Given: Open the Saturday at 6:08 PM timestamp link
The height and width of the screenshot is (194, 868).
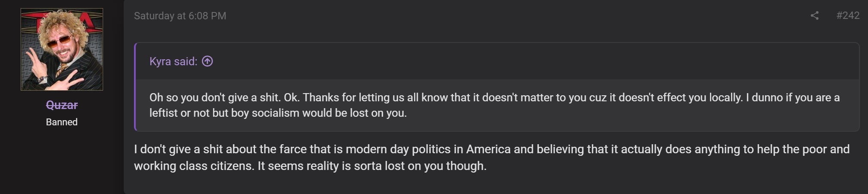Looking at the screenshot, I should coord(180,16).
